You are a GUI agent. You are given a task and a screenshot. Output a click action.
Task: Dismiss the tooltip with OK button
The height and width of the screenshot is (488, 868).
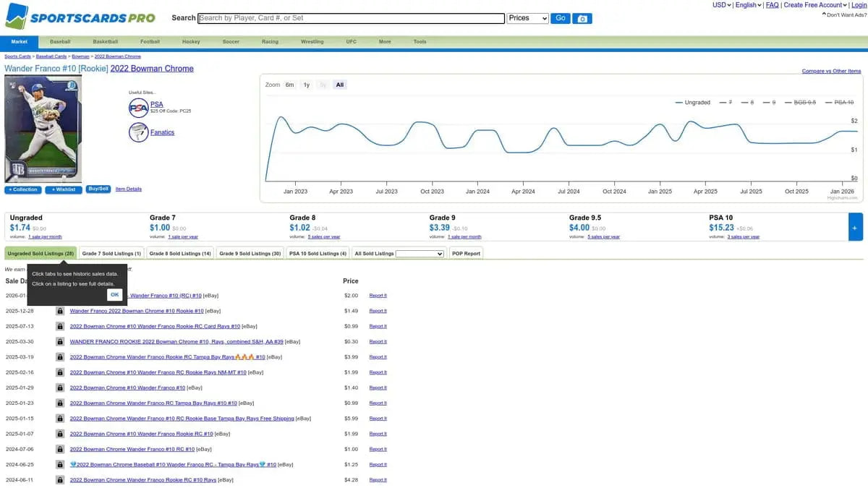pyautogui.click(x=114, y=295)
